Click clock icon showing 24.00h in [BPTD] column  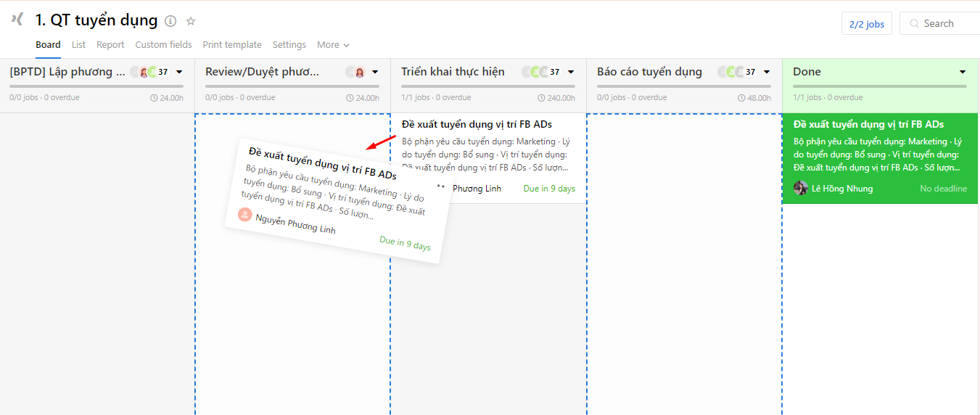(154, 98)
